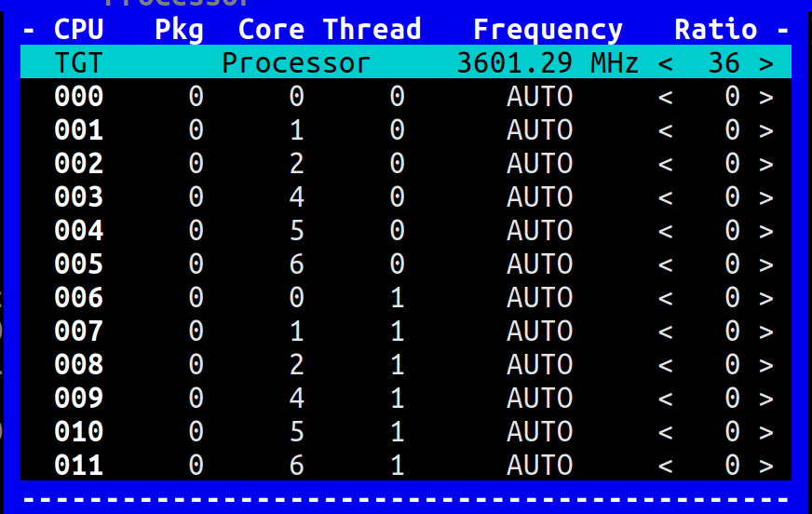Screen dimensions: 812x514
Task: Select the highlighted TGT row label
Action: tap(79, 63)
